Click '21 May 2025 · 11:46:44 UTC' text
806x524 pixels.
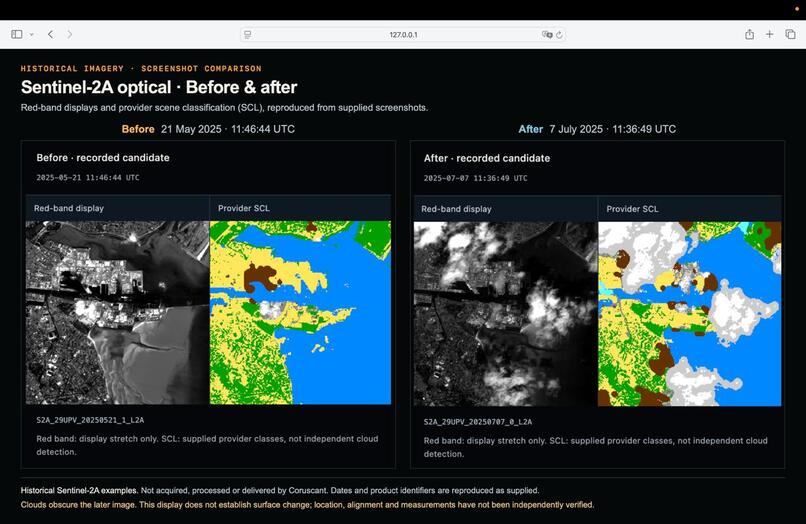click(x=228, y=129)
